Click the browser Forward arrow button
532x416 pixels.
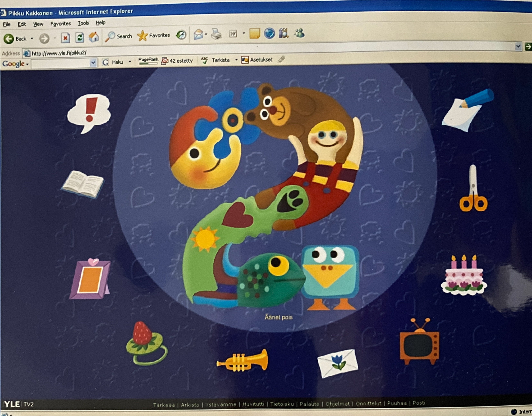point(44,38)
